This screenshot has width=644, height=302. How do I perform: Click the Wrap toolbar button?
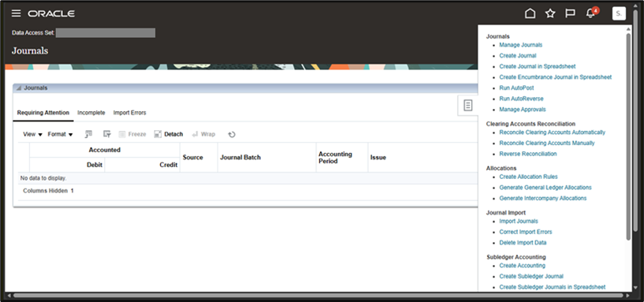[203, 134]
